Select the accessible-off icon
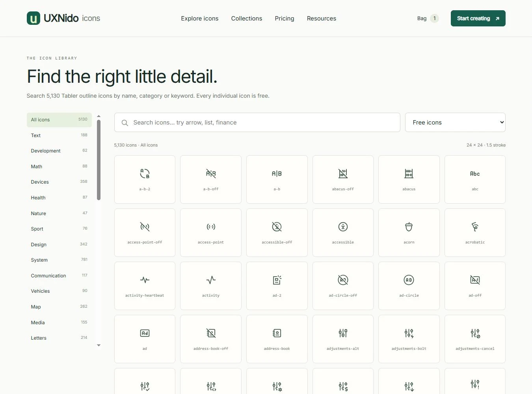 (x=277, y=232)
